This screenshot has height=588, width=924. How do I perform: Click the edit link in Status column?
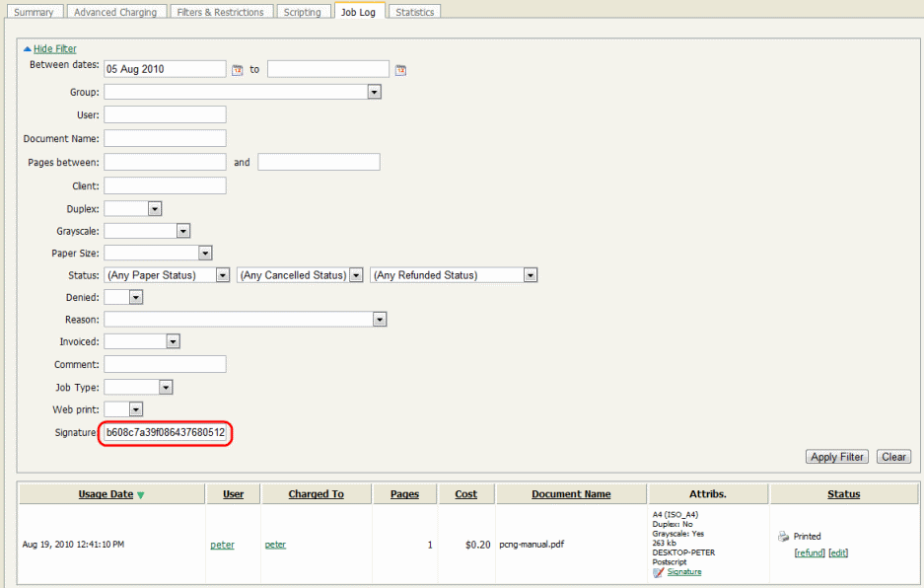[838, 553]
